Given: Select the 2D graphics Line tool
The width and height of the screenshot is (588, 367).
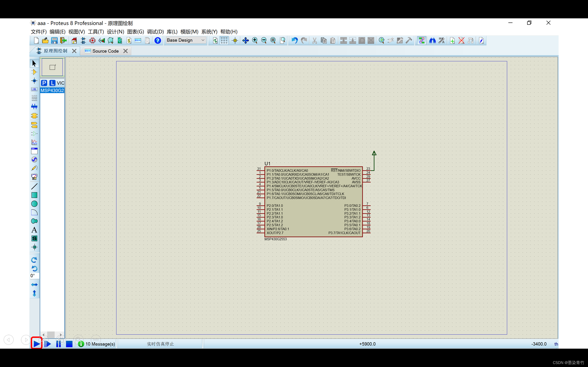Looking at the screenshot, I should 34,186.
